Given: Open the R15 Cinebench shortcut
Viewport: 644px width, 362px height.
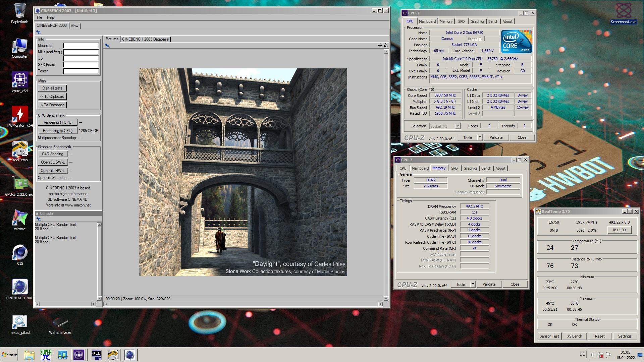Looking at the screenshot, I should [x=20, y=255].
